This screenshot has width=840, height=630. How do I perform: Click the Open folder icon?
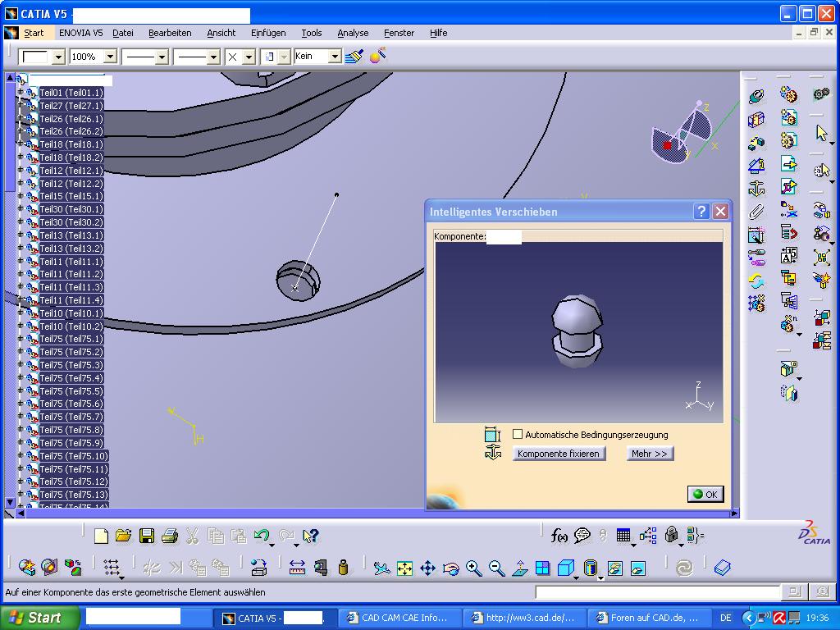pos(123,536)
